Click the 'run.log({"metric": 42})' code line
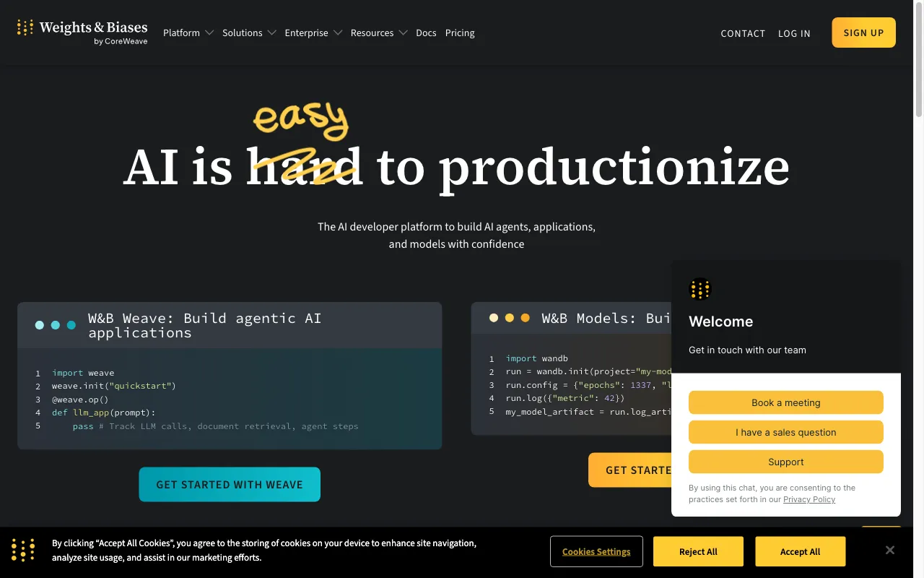 565,398
